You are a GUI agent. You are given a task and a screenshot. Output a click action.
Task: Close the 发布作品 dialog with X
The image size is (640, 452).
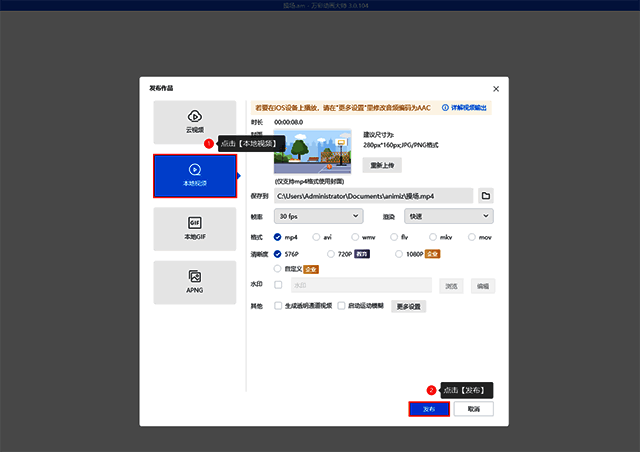click(x=496, y=88)
